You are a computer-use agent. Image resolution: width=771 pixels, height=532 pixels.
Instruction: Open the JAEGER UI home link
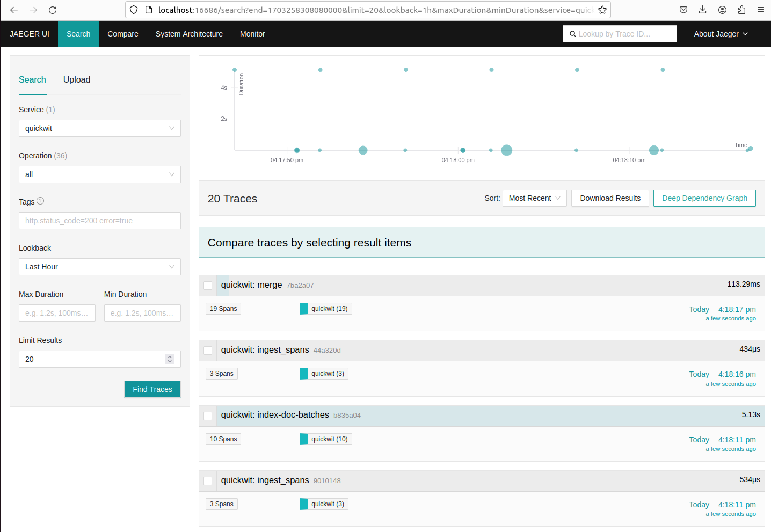coord(30,34)
